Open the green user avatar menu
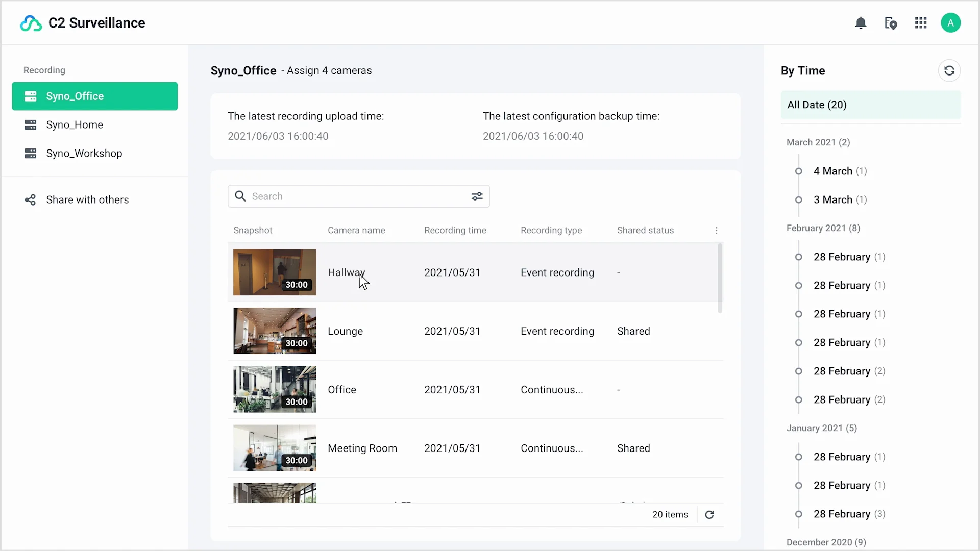980x551 pixels. [x=950, y=23]
